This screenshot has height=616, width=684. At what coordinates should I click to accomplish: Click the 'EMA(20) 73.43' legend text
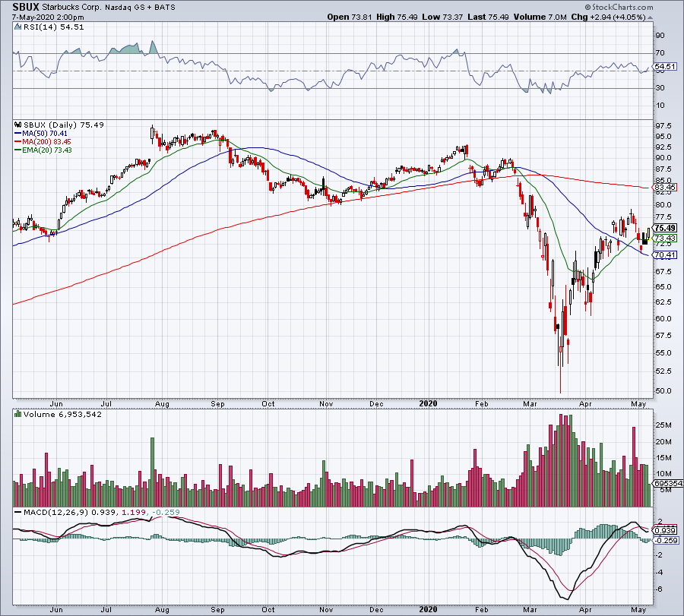click(47, 150)
